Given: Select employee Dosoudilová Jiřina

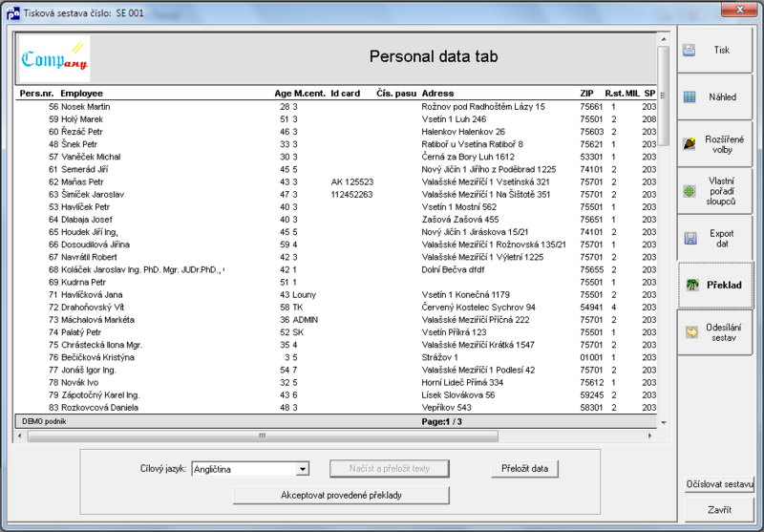Looking at the screenshot, I should coord(95,245).
